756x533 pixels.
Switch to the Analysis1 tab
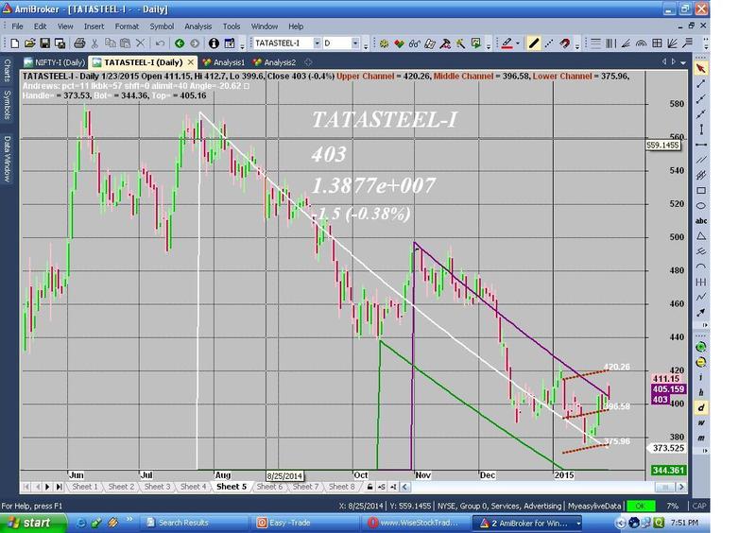[x=224, y=62]
